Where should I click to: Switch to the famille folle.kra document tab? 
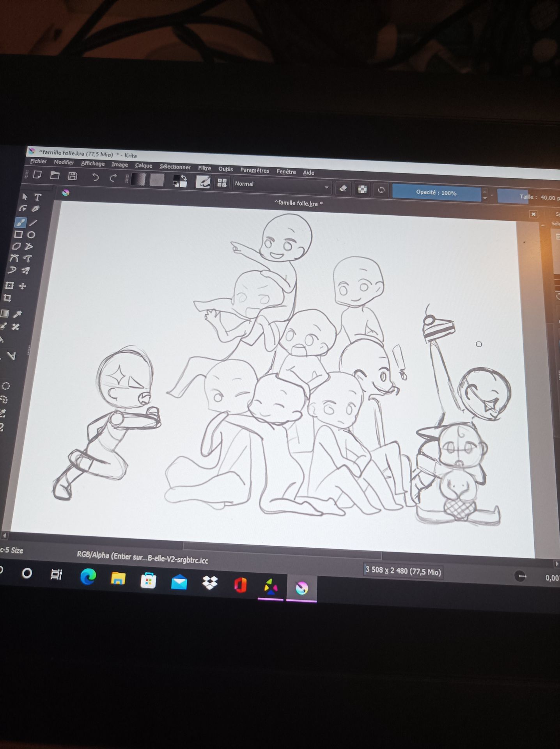(298, 203)
